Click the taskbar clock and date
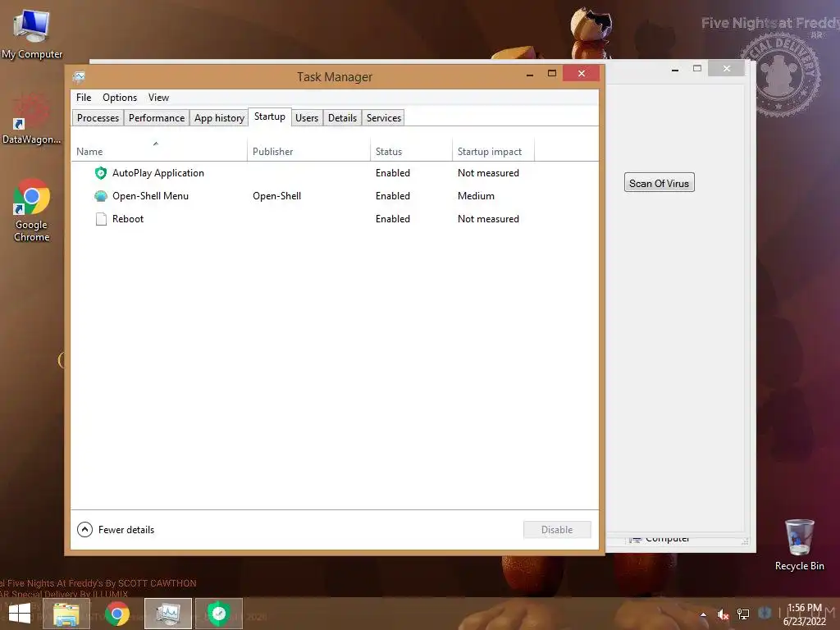The height and width of the screenshot is (630, 840). [x=805, y=614]
